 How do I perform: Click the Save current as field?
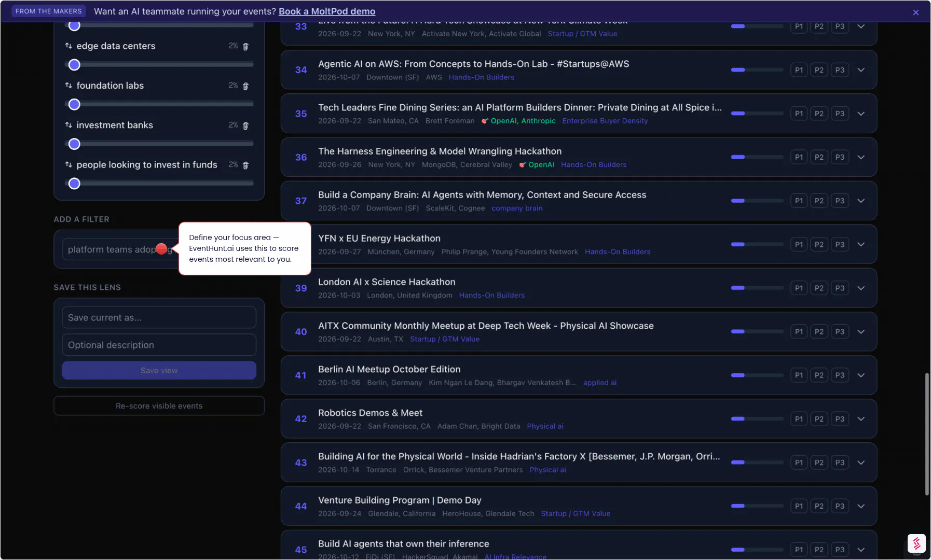pos(159,317)
